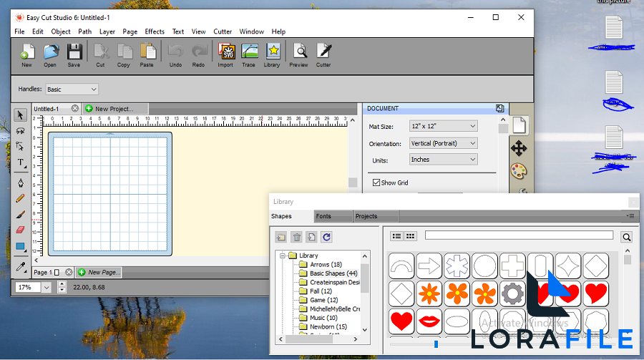Image resolution: width=644 pixels, height=360 pixels.
Task: Click the Cut scissors toolbar icon
Action: (101, 56)
